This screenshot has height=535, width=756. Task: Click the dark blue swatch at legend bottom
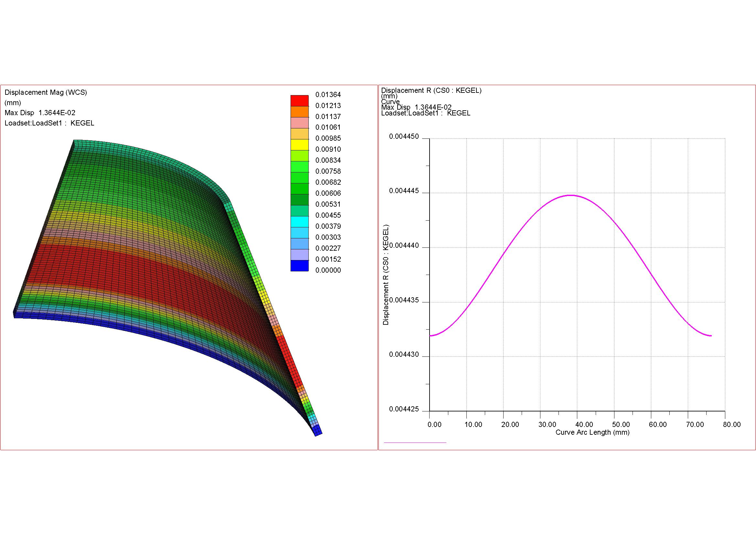point(299,266)
